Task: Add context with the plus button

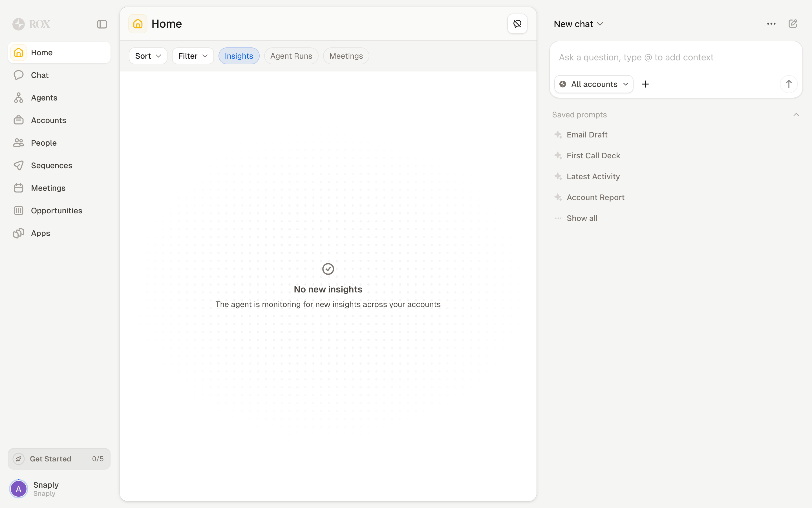Action: coord(645,84)
